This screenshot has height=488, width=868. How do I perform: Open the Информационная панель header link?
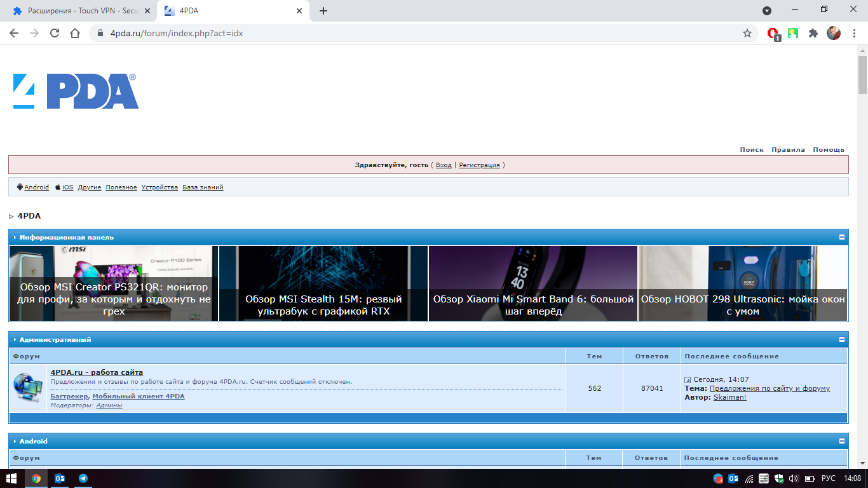(67, 238)
